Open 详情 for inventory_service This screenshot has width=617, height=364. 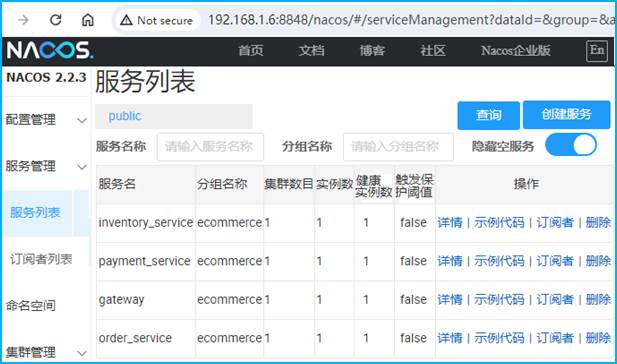[450, 223]
